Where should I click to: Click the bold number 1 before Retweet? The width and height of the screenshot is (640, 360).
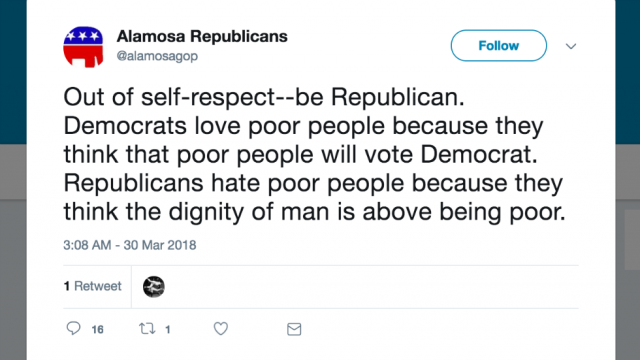point(67,286)
